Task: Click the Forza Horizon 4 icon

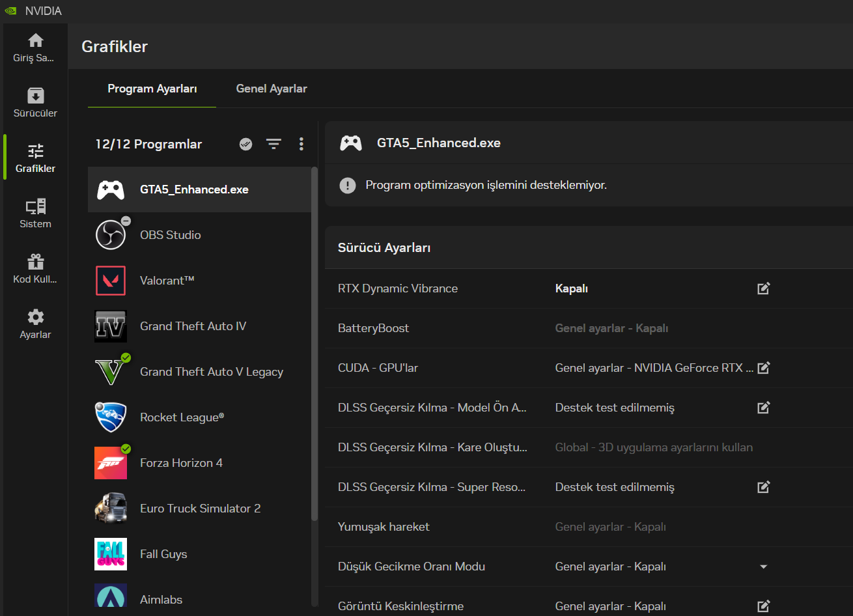Action: coord(111,463)
